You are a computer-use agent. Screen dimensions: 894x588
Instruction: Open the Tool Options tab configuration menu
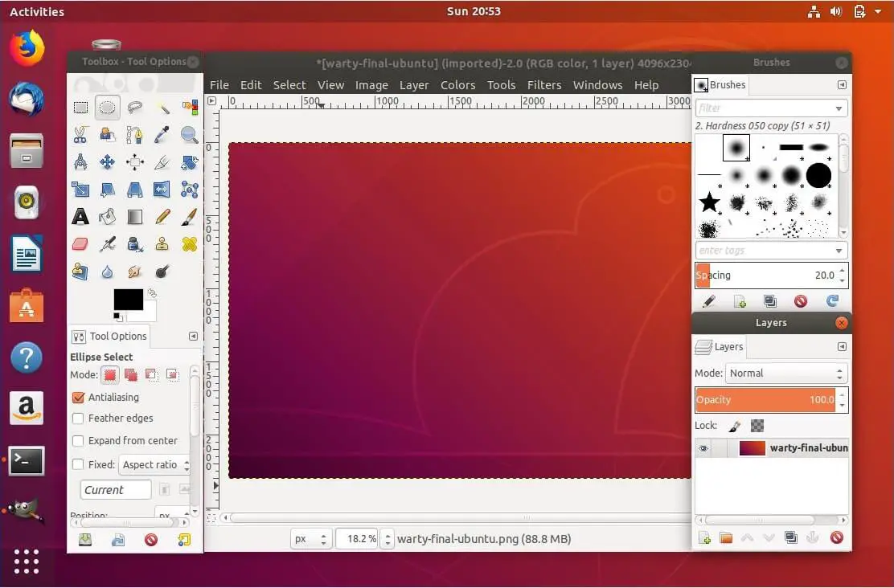click(x=193, y=336)
